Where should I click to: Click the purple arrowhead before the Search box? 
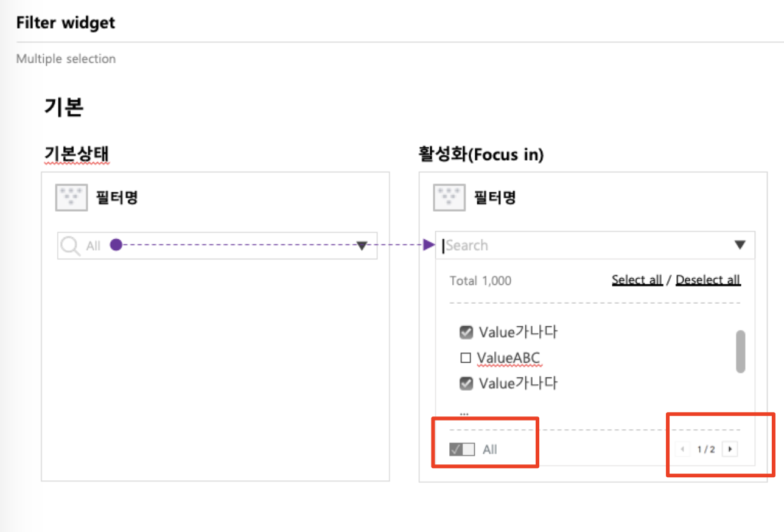click(430, 245)
